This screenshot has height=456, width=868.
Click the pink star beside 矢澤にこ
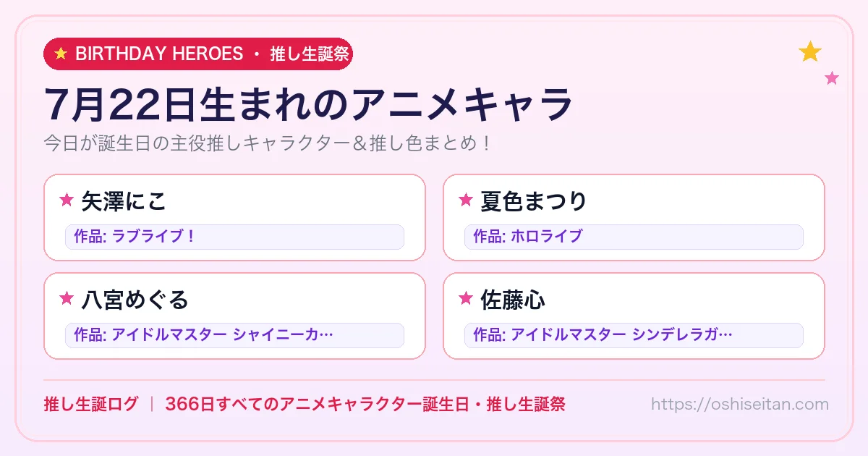[67, 200]
